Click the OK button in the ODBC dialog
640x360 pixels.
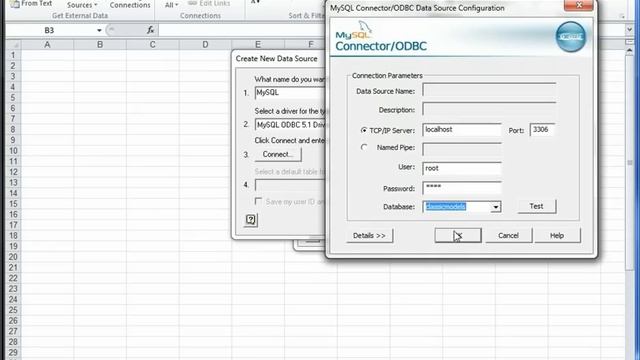pyautogui.click(x=458, y=236)
